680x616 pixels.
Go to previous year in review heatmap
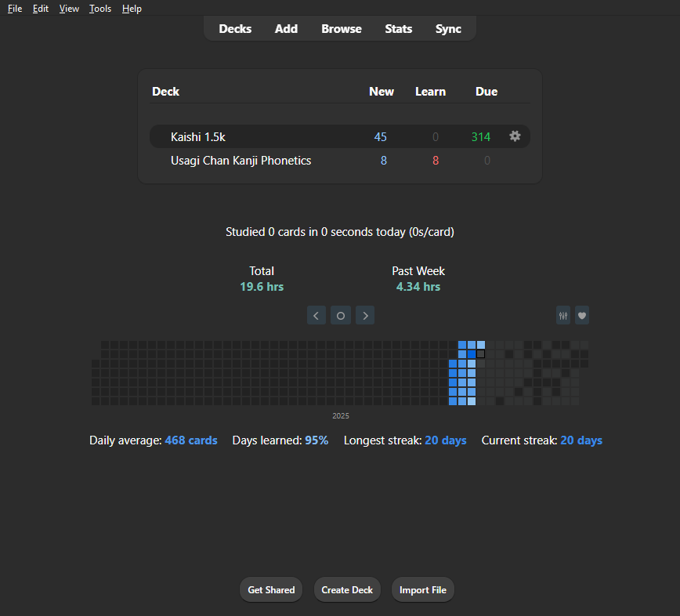click(316, 315)
